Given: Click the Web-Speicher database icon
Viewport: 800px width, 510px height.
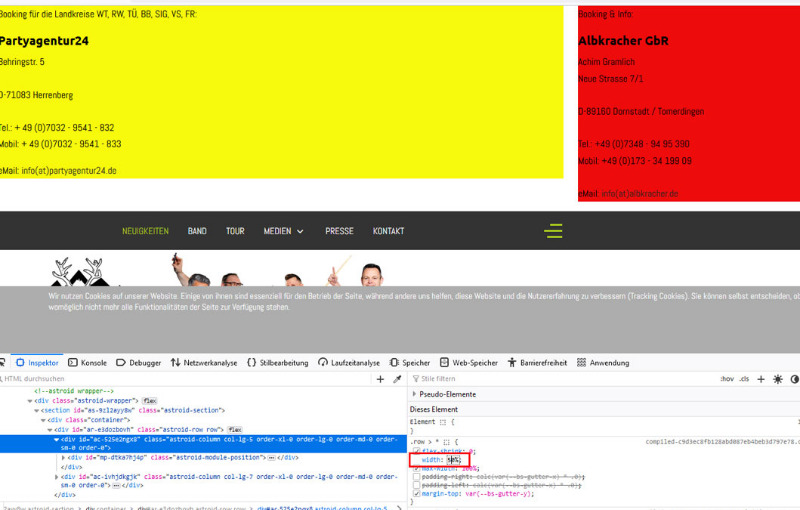Looking at the screenshot, I should (x=444, y=363).
